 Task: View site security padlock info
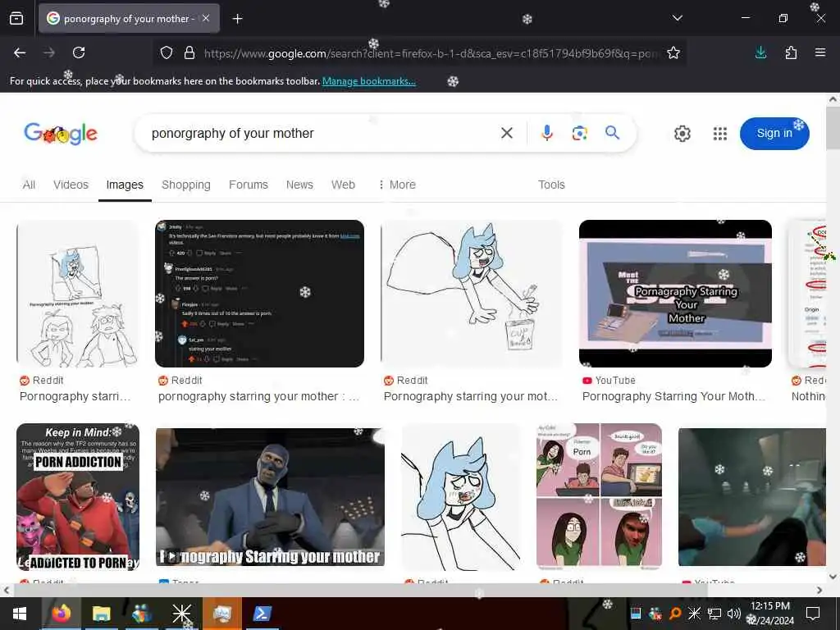pos(189,53)
